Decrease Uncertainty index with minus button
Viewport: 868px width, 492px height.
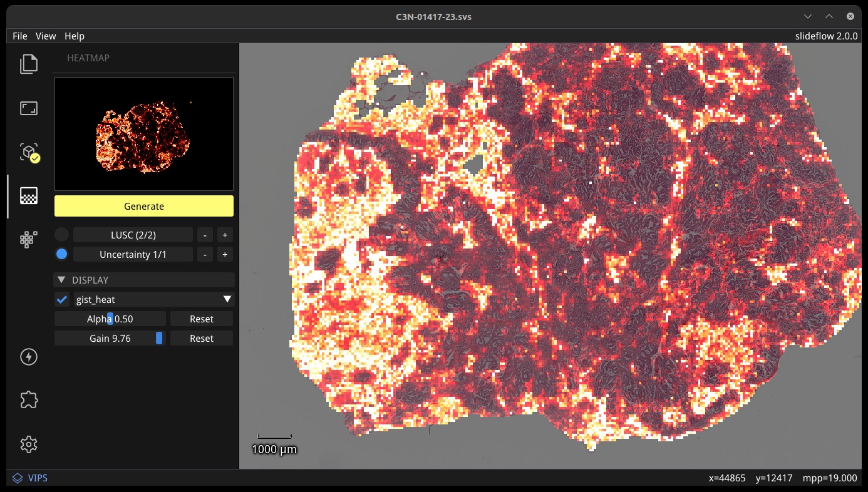pos(205,254)
